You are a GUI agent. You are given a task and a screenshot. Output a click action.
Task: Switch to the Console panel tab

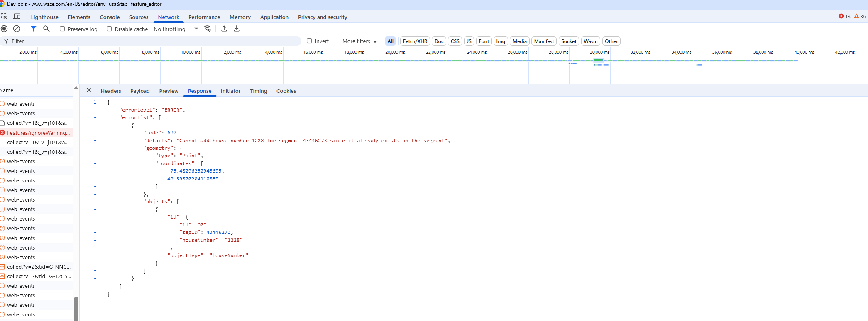point(110,17)
